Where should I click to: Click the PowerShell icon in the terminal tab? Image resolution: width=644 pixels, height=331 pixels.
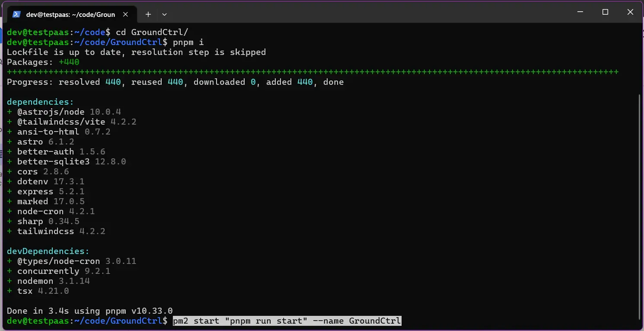click(16, 14)
